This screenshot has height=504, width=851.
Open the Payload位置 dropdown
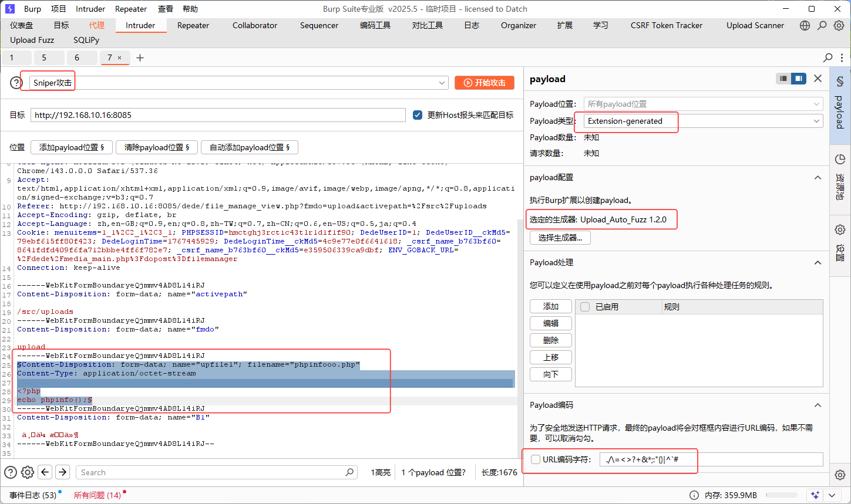click(x=703, y=104)
